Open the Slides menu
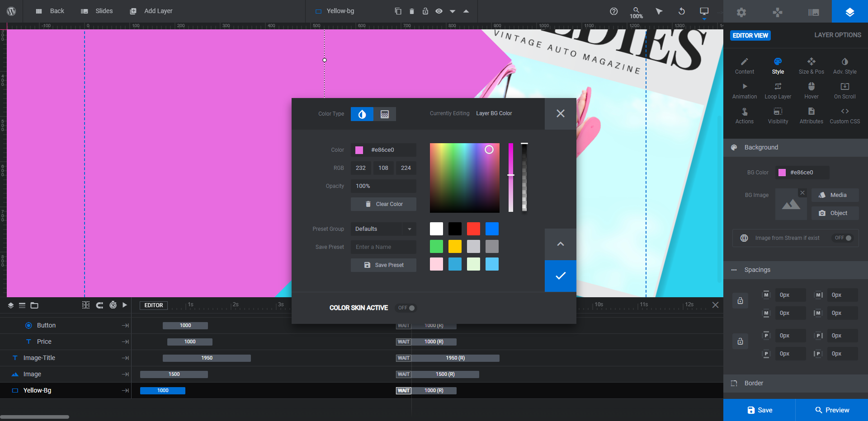This screenshot has height=421, width=868. coord(97,11)
